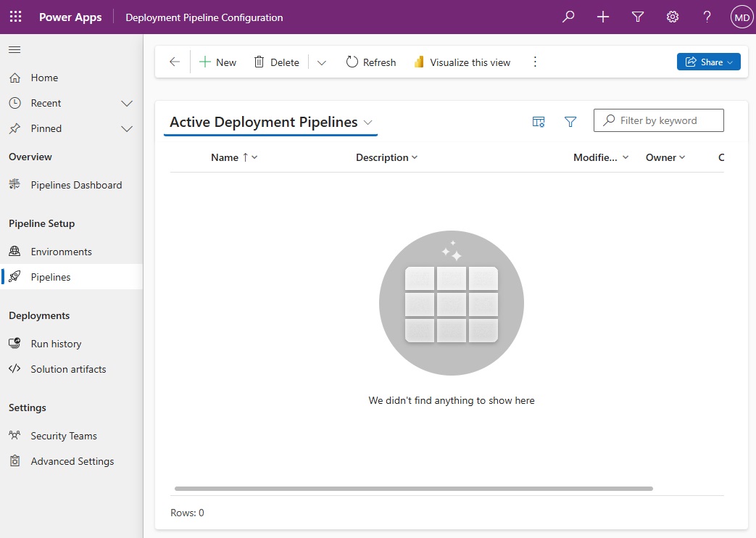Open the advanced find funnel icon in header
756x538 pixels.
click(638, 17)
